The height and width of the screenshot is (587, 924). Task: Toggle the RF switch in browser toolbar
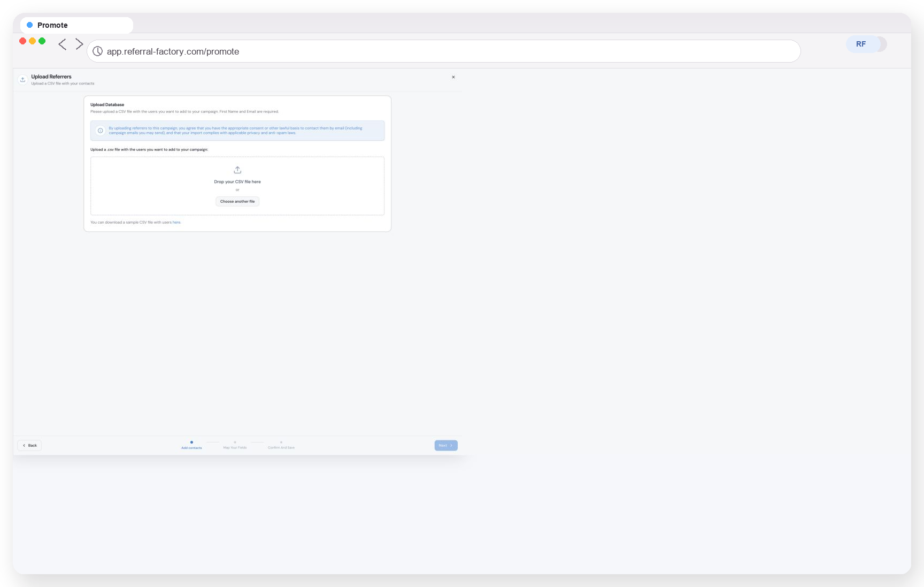coord(866,44)
